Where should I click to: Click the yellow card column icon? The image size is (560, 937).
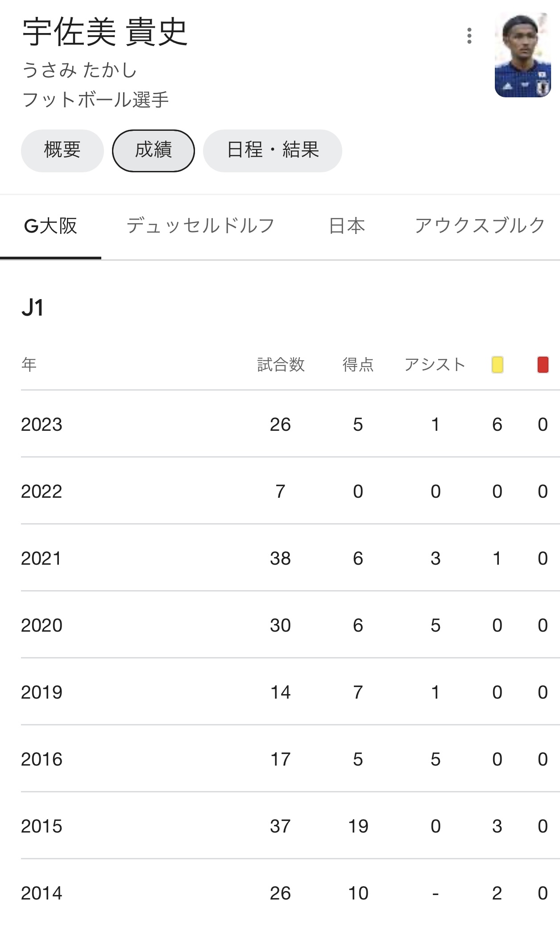497,365
